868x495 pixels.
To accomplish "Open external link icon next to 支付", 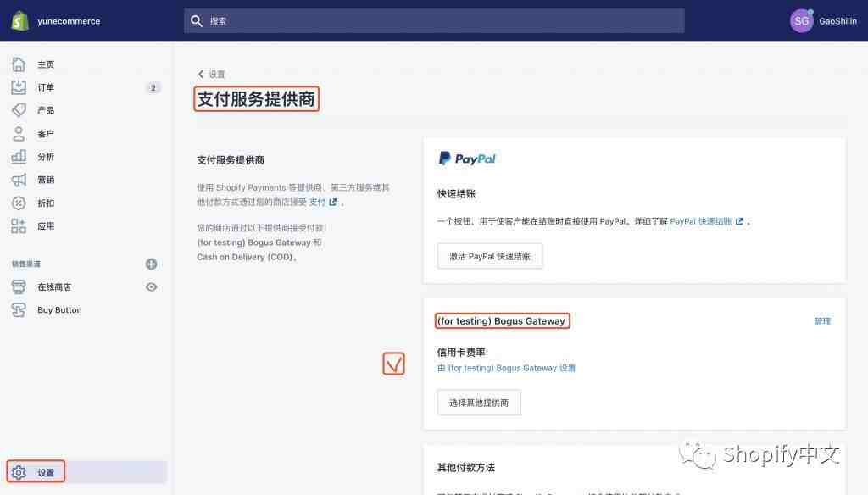I will click(332, 202).
